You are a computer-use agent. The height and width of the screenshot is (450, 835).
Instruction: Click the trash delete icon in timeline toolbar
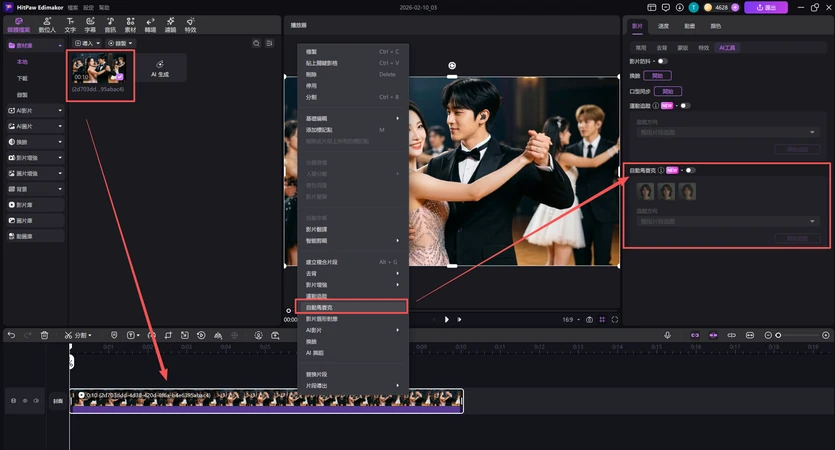pyautogui.click(x=44, y=334)
